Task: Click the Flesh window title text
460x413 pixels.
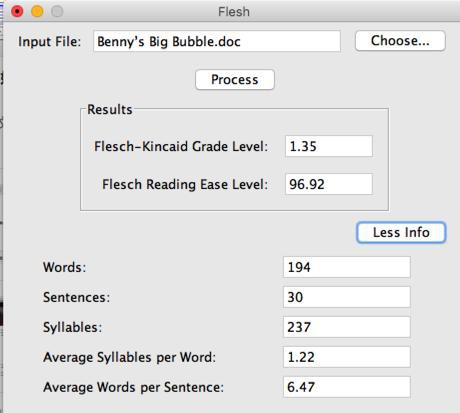Action: click(234, 12)
